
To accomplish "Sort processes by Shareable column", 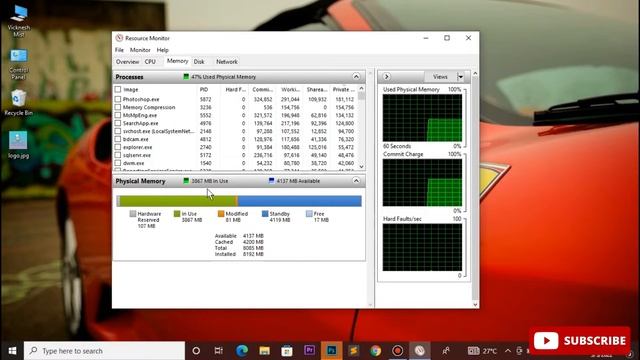I will point(316,89).
